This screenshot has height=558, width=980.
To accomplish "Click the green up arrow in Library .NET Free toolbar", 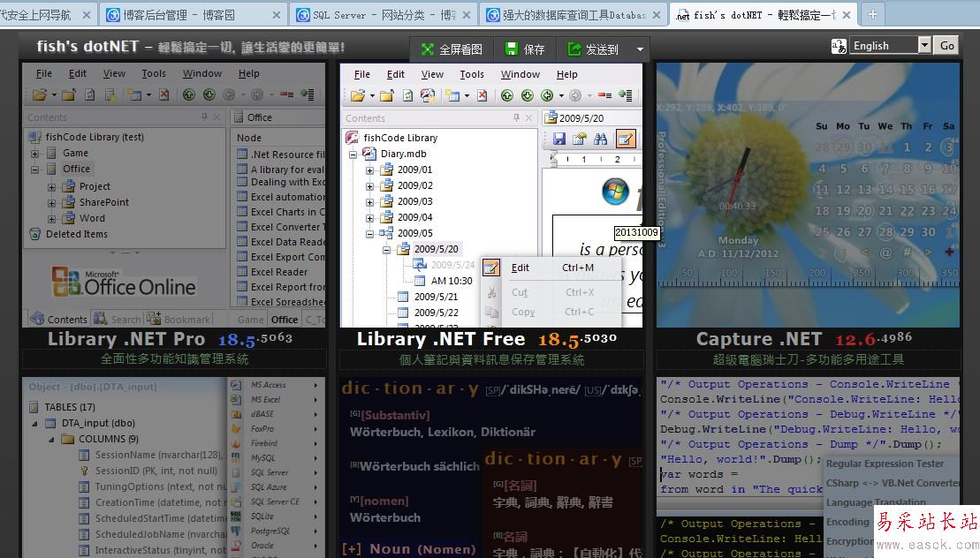I will pos(507,95).
